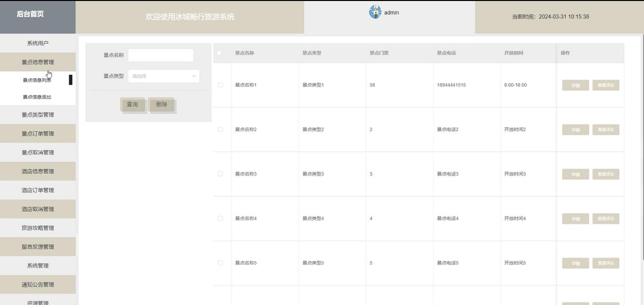
Task: Expand the 酒店取消管理 menu section
Action: coord(38,209)
